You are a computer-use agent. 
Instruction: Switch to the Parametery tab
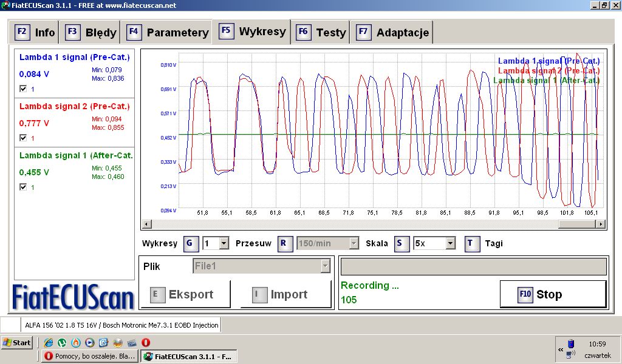click(169, 33)
